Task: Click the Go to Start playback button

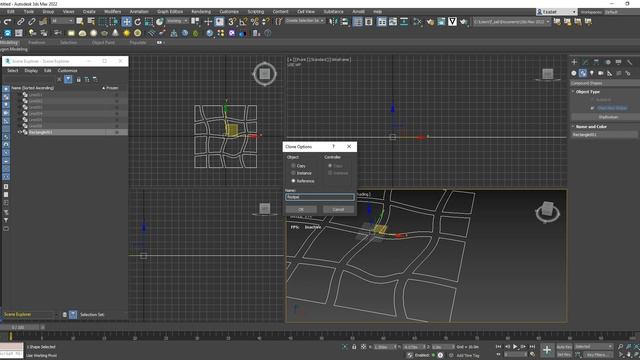Action: pyautogui.click(x=498, y=347)
